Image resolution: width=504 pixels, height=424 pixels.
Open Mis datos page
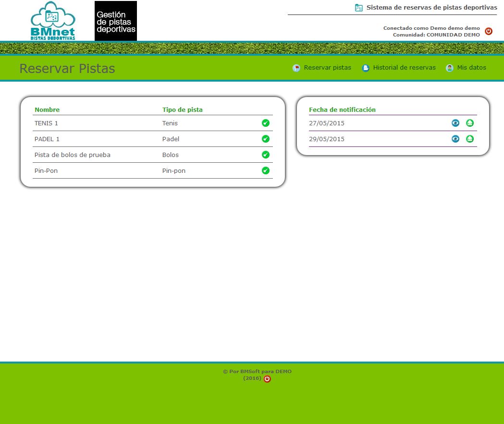click(x=471, y=68)
